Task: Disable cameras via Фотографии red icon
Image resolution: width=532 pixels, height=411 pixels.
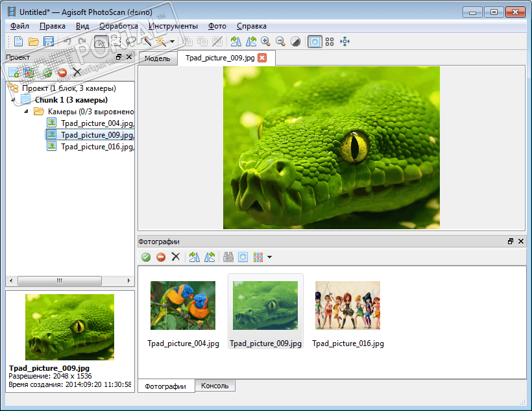Action: pos(161,257)
